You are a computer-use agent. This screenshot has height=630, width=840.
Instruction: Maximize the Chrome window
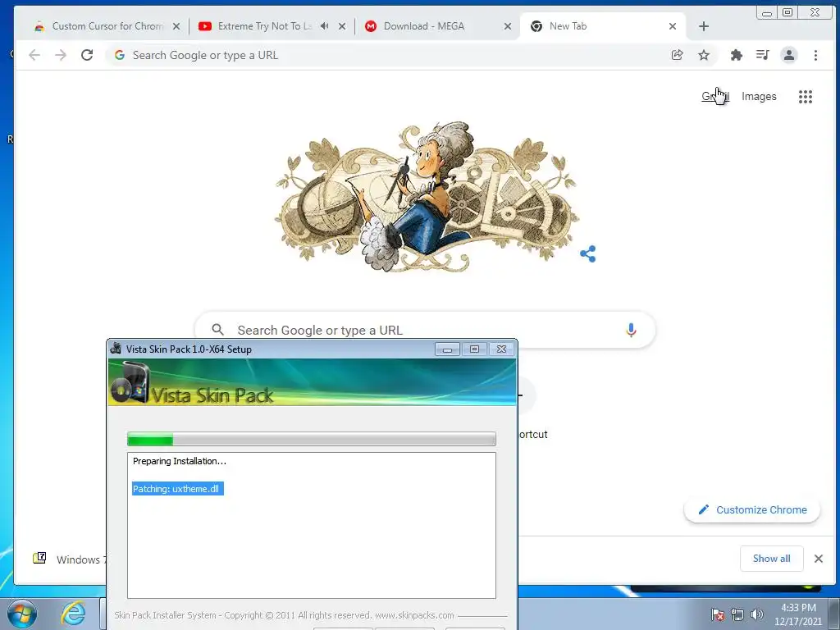[x=787, y=12]
